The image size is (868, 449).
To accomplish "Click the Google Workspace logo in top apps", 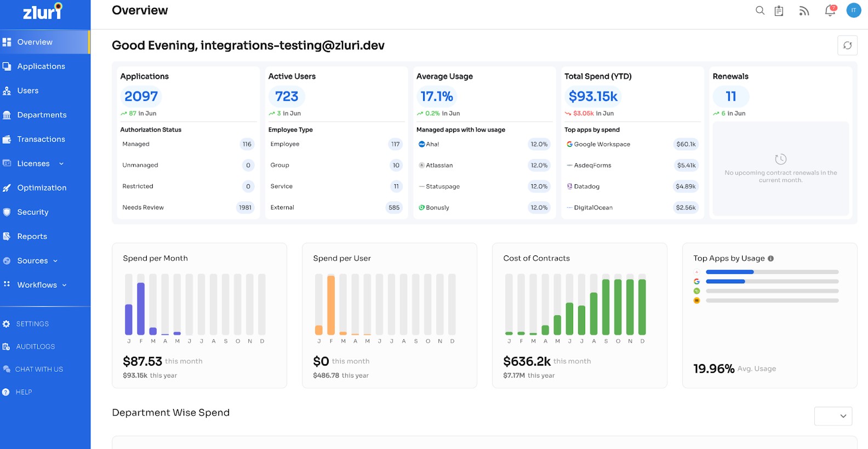I will (x=569, y=144).
